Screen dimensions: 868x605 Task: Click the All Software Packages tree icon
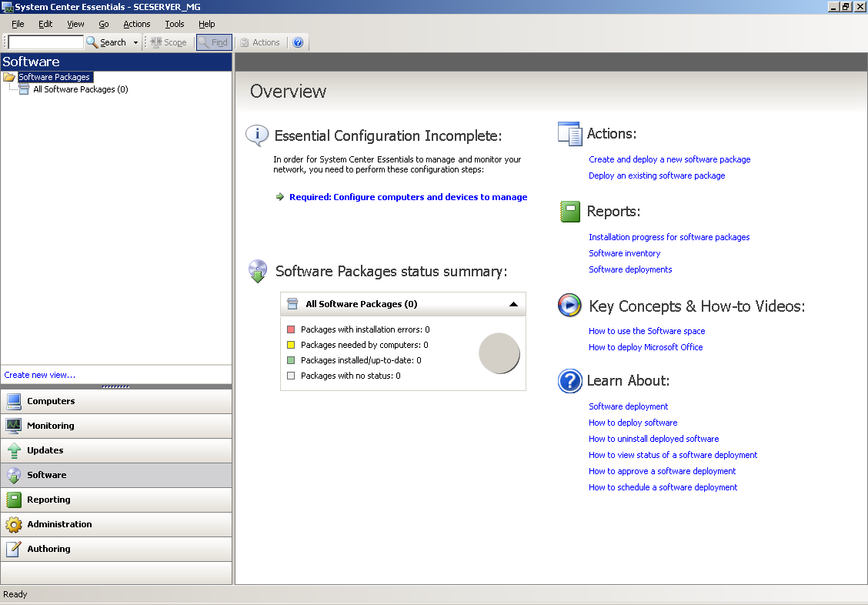[x=24, y=89]
